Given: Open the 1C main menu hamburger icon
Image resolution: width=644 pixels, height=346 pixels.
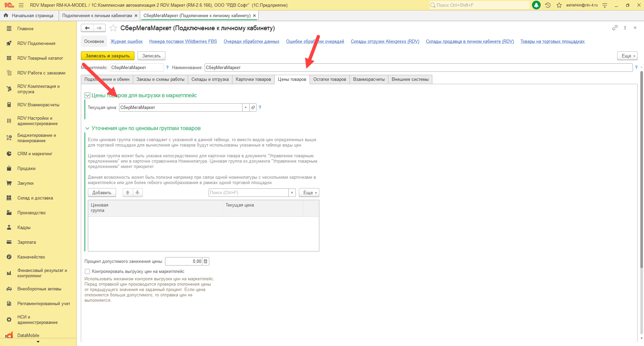Looking at the screenshot, I should point(21,5).
